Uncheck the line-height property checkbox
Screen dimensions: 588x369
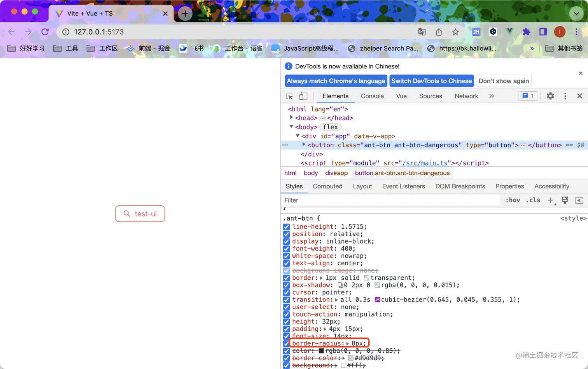coord(287,227)
